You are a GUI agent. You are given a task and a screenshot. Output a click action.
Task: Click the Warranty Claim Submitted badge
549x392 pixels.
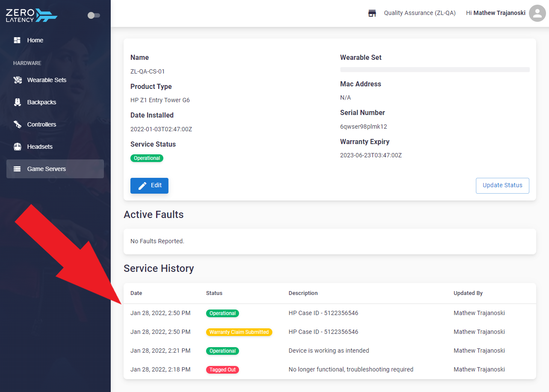pyautogui.click(x=239, y=332)
